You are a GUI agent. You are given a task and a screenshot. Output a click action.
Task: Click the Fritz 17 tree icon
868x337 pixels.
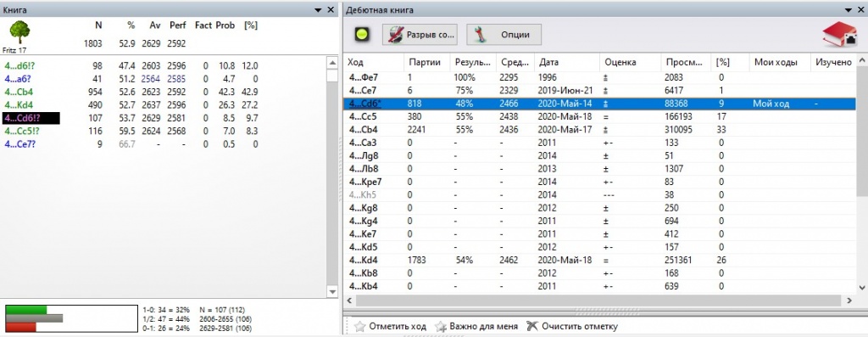coord(19,33)
